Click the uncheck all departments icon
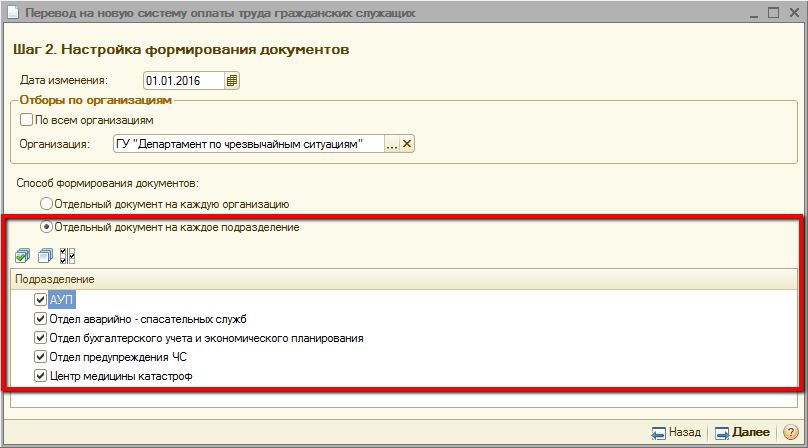The image size is (808, 448). pos(44,256)
